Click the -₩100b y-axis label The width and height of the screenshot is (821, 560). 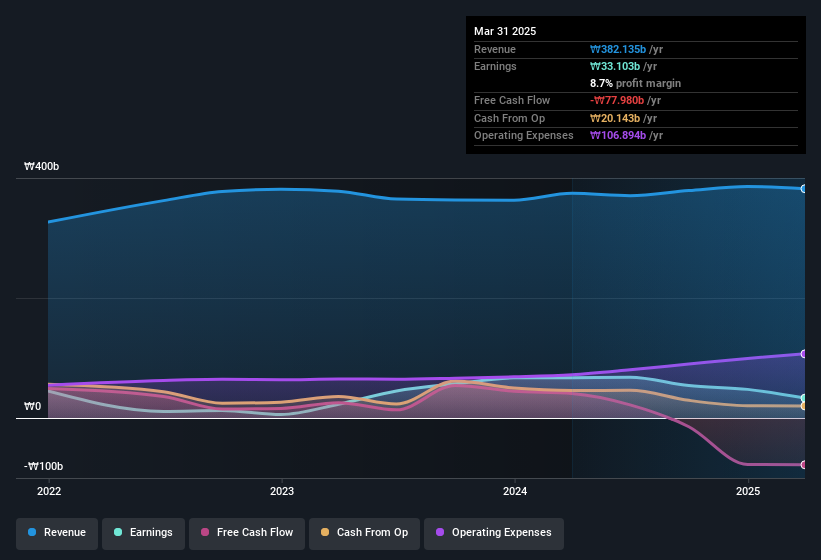coord(43,466)
